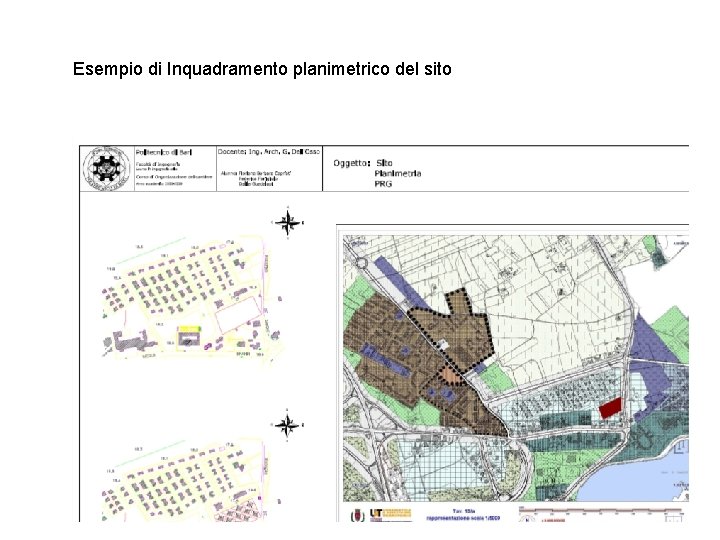Select the 'Politecnico di Bari' header text

(x=164, y=152)
